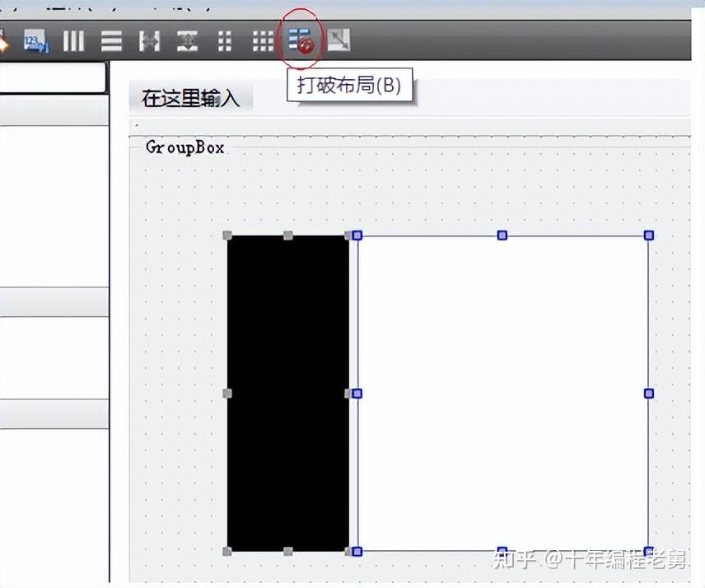Click the filter field in left panel
This screenshot has width=705, height=588.
53,77
